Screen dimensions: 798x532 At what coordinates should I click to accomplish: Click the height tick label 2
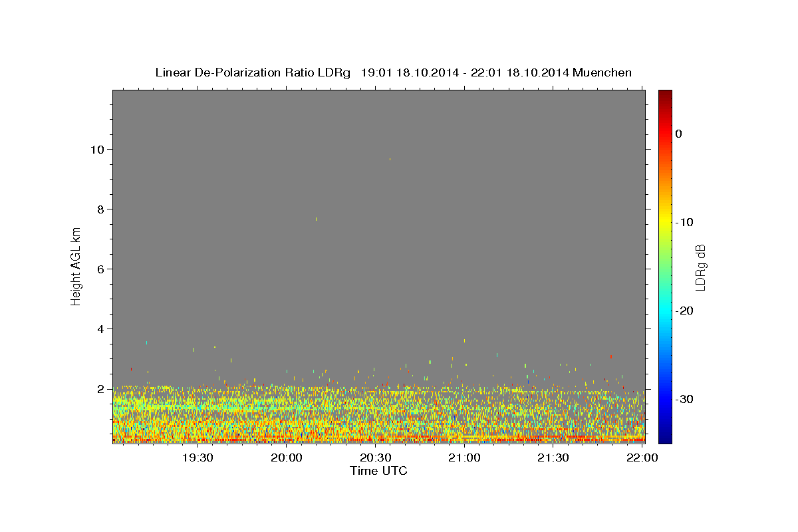click(100, 388)
